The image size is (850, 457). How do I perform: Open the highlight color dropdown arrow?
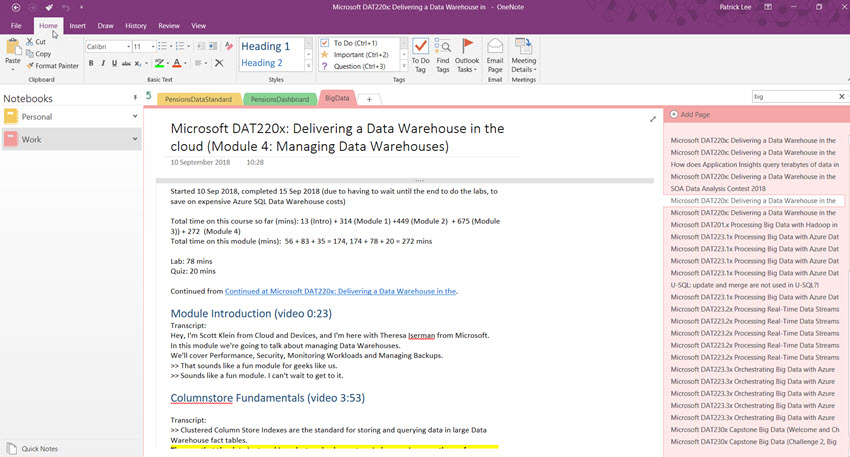[168, 63]
